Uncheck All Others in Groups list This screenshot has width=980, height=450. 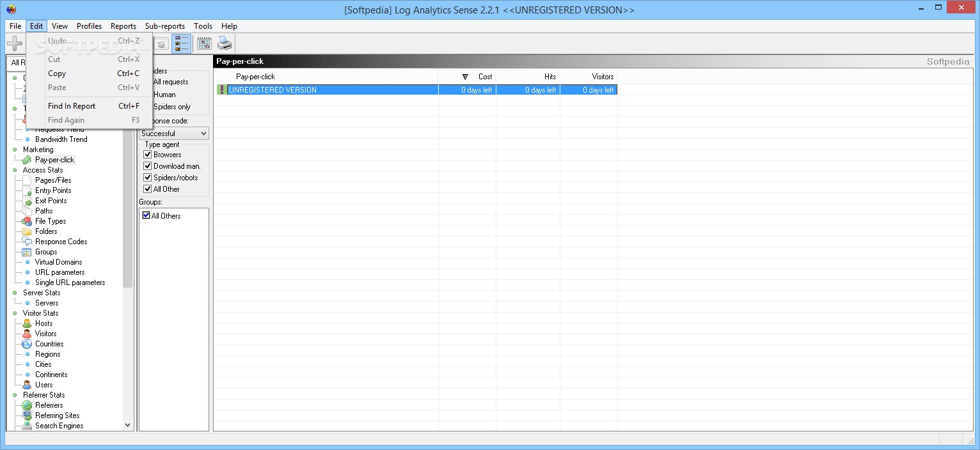(146, 216)
